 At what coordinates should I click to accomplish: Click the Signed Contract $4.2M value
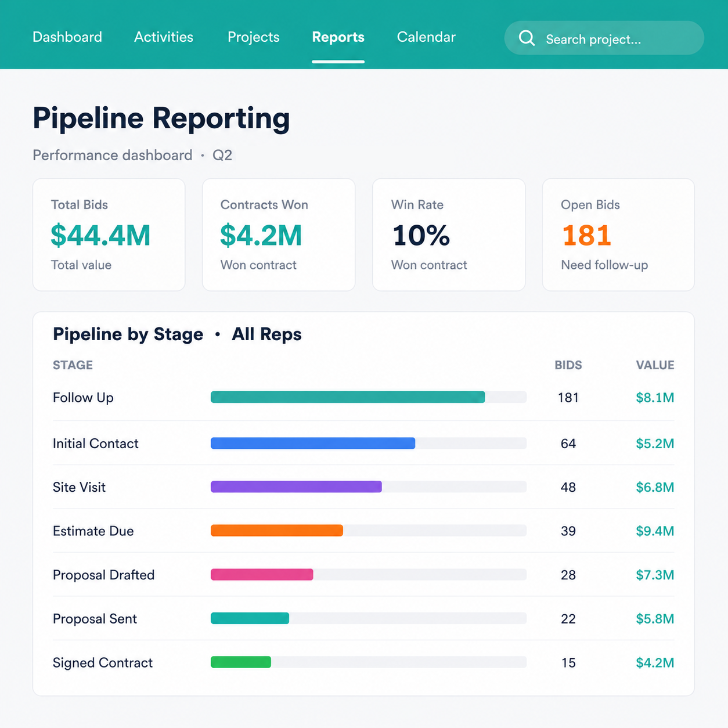(655, 662)
